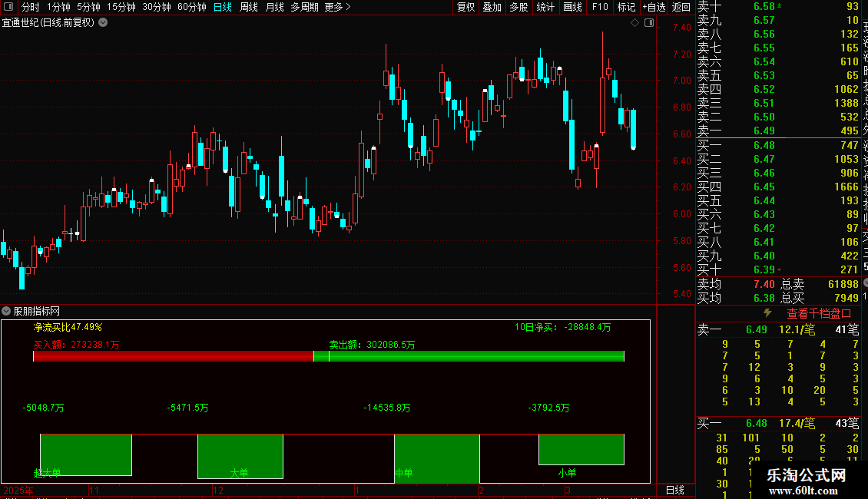Expand the 股朋指标网 indicator dropdown
This screenshot has width=868, height=499.
tap(6, 311)
